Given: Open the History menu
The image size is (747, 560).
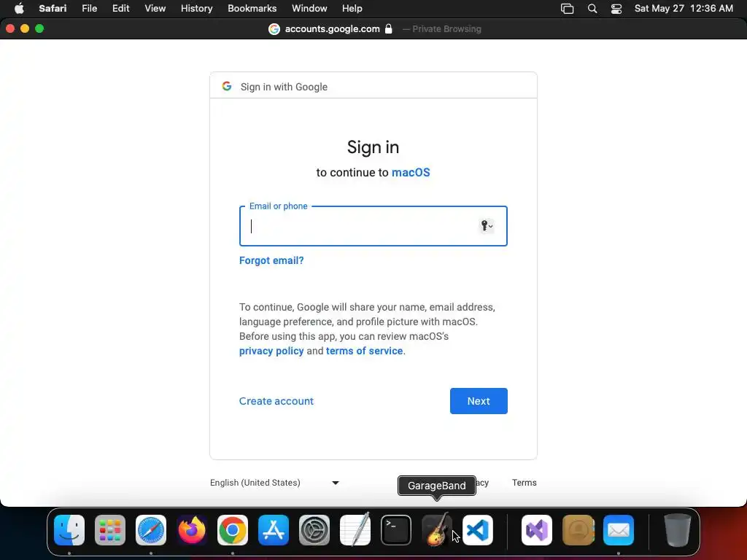Looking at the screenshot, I should 196,9.
